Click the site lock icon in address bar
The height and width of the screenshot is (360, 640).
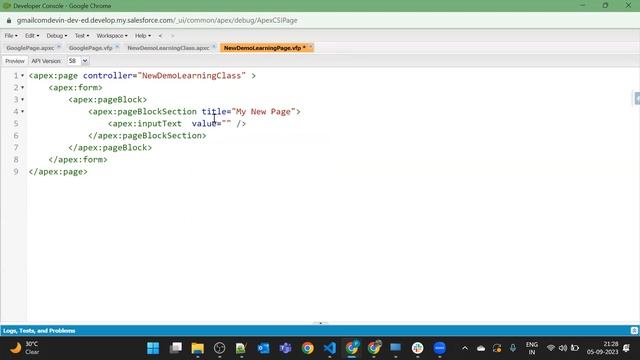9,20
